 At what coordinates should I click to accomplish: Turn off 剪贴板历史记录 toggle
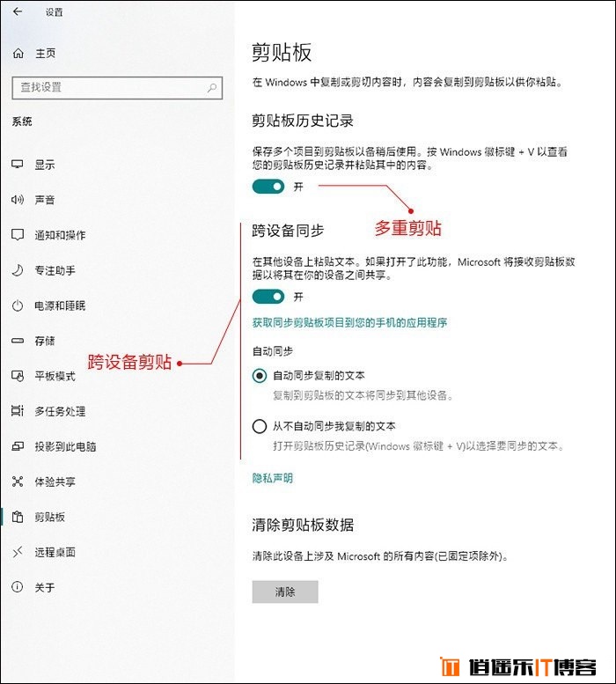coord(268,187)
